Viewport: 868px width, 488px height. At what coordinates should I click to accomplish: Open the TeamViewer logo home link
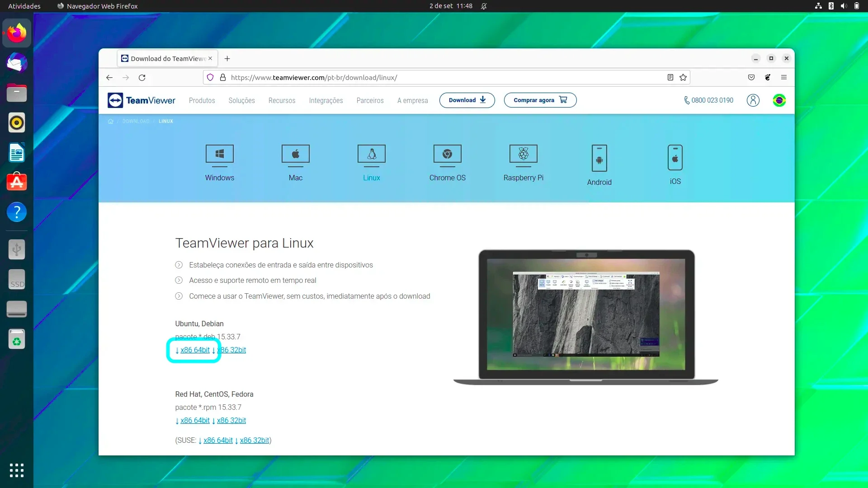tap(141, 100)
